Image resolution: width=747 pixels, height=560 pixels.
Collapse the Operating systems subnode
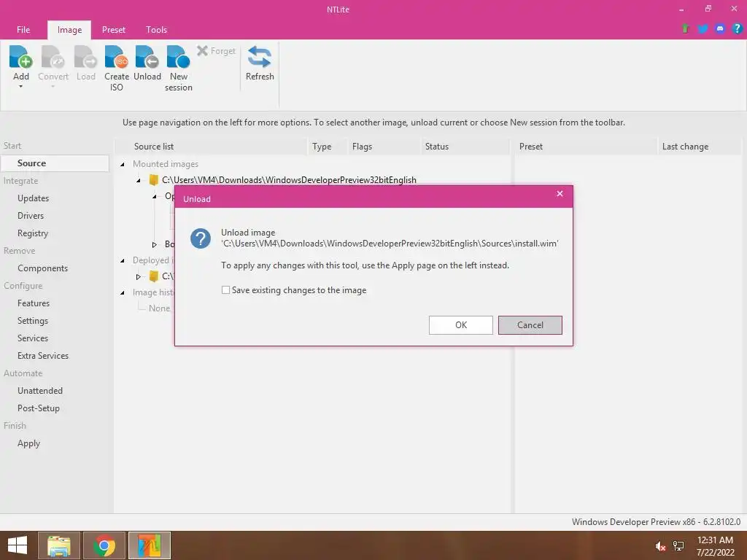155,196
